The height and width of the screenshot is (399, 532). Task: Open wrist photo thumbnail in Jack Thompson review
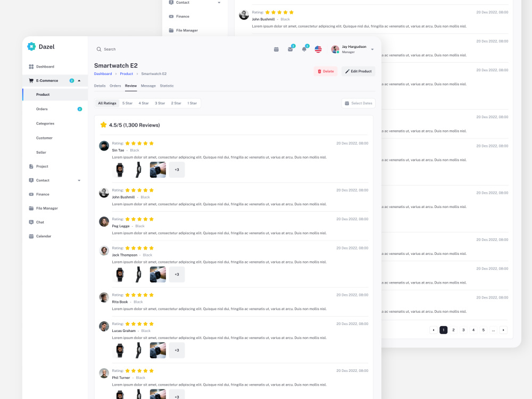click(158, 275)
